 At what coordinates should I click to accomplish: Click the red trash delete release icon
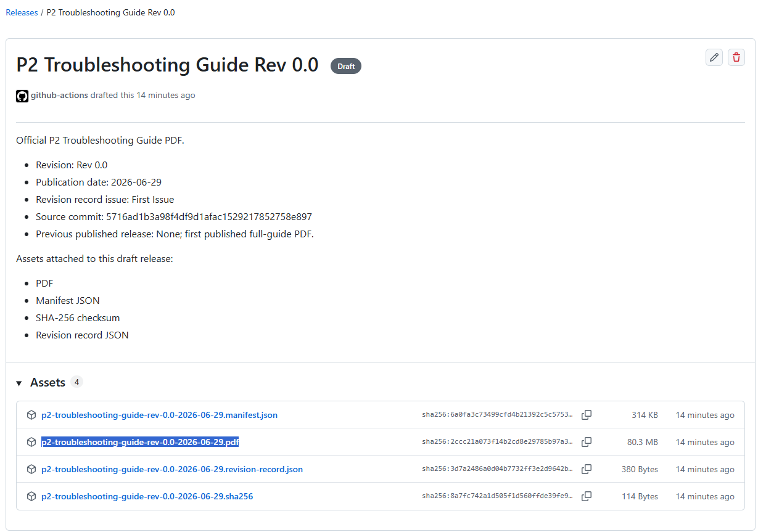click(x=736, y=57)
